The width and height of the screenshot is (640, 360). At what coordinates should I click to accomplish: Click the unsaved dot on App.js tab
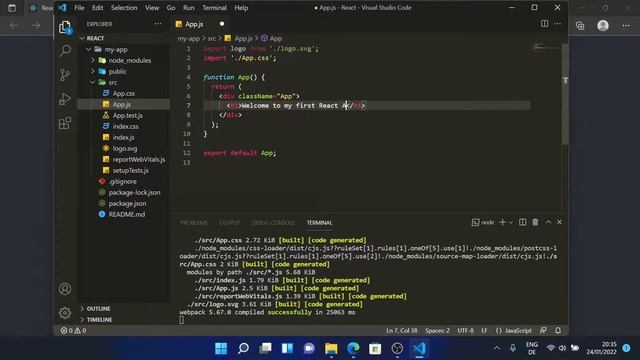pos(222,24)
